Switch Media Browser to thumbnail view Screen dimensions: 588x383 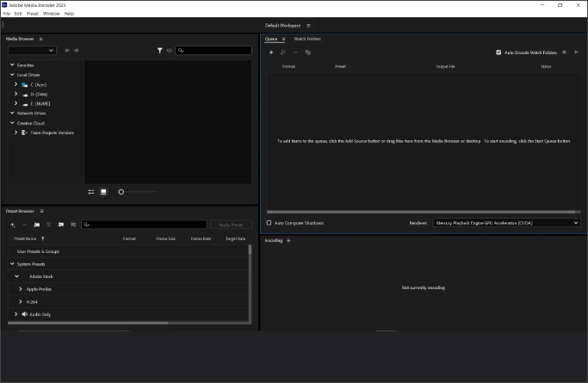[103, 191]
